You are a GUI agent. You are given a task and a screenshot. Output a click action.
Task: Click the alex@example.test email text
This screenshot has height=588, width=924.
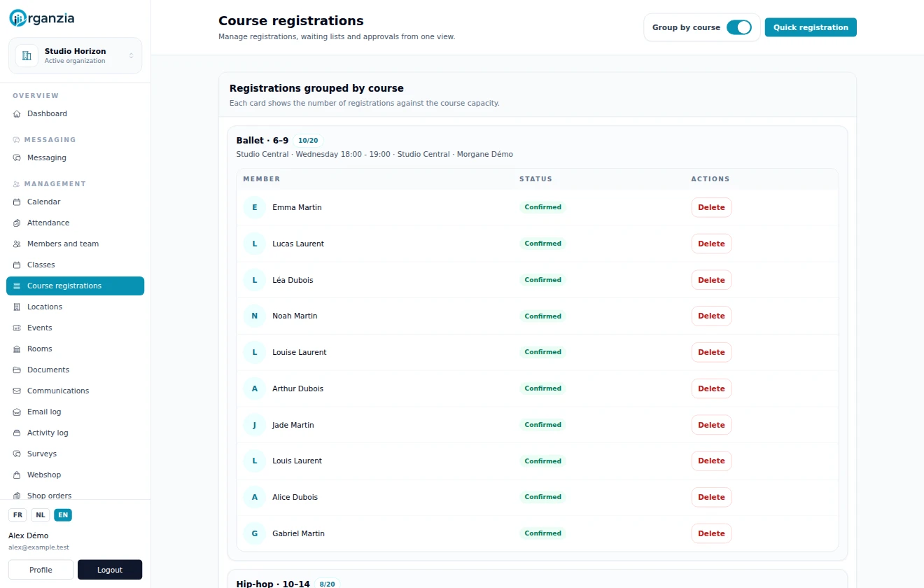point(38,547)
